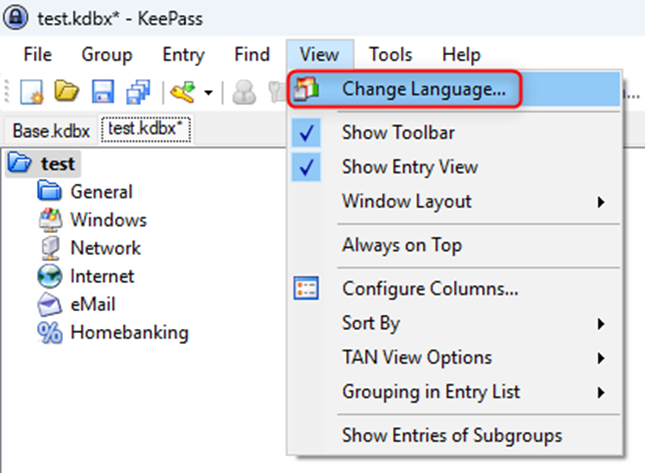Open the Entry menu

(183, 55)
